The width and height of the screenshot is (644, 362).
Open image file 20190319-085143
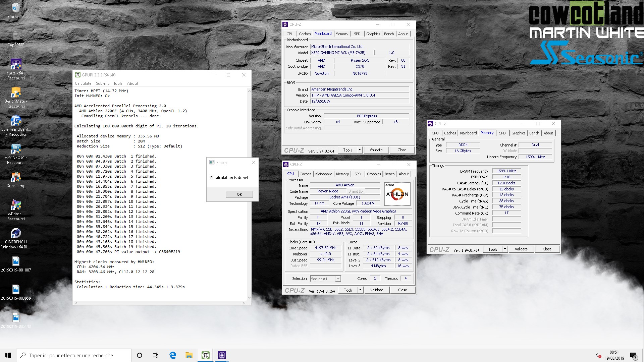(16, 320)
